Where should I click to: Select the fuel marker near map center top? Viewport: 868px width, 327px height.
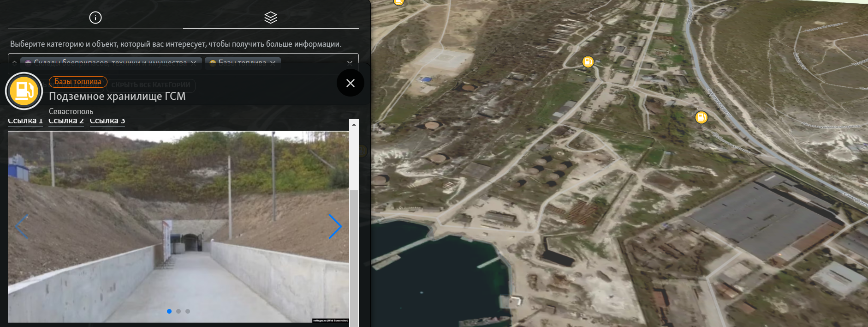pos(588,62)
